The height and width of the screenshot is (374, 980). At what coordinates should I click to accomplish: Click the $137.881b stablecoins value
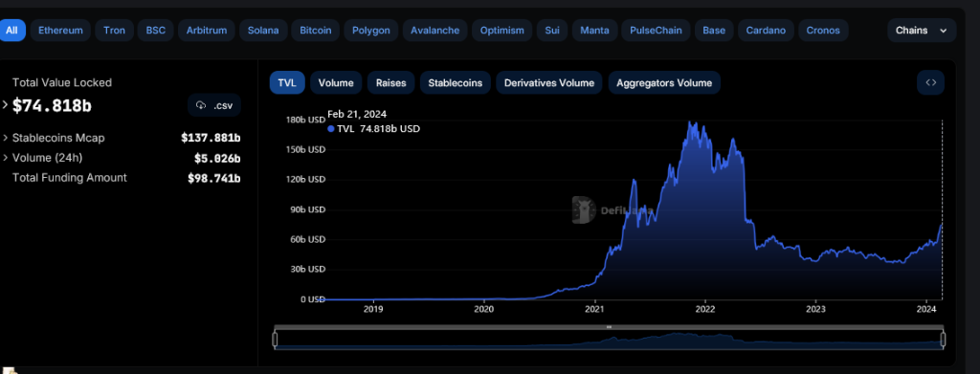pos(211,138)
